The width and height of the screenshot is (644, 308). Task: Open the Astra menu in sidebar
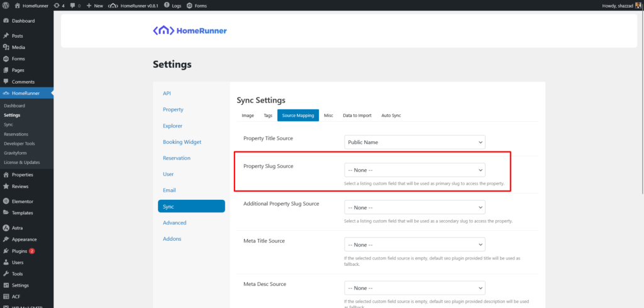coord(19,228)
